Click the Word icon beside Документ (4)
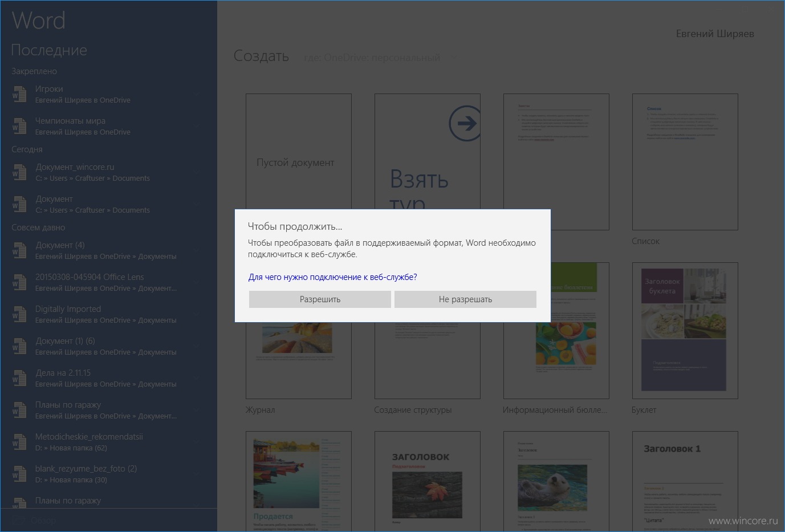Image resolution: width=785 pixels, height=532 pixels. 19,250
